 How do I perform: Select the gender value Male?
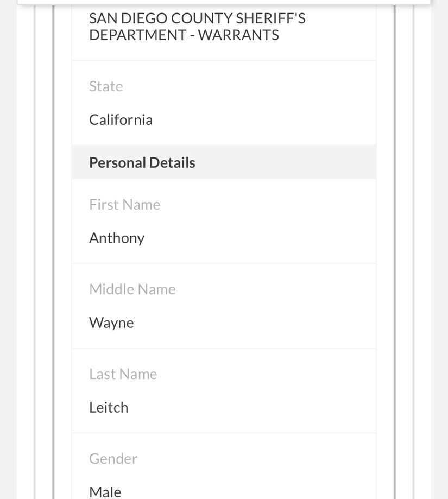pyautogui.click(x=105, y=492)
